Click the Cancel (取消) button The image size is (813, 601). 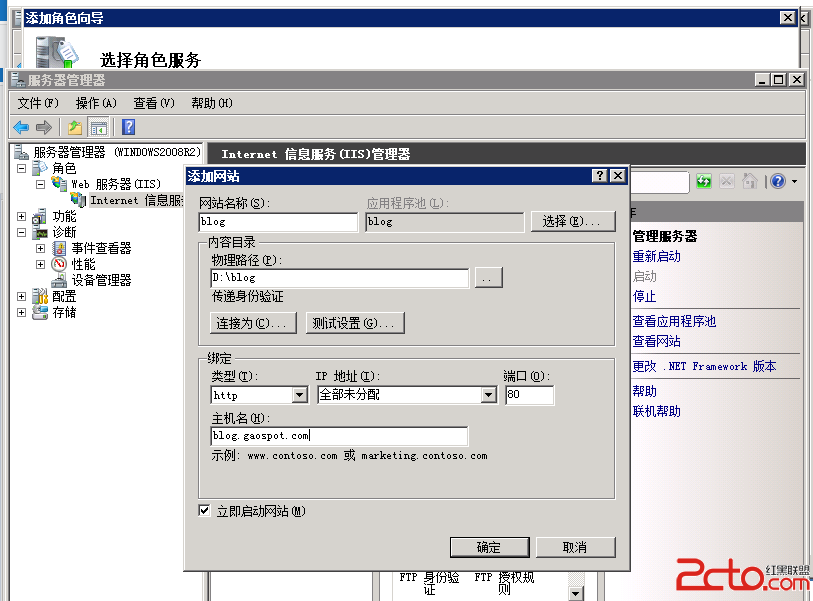click(x=576, y=547)
